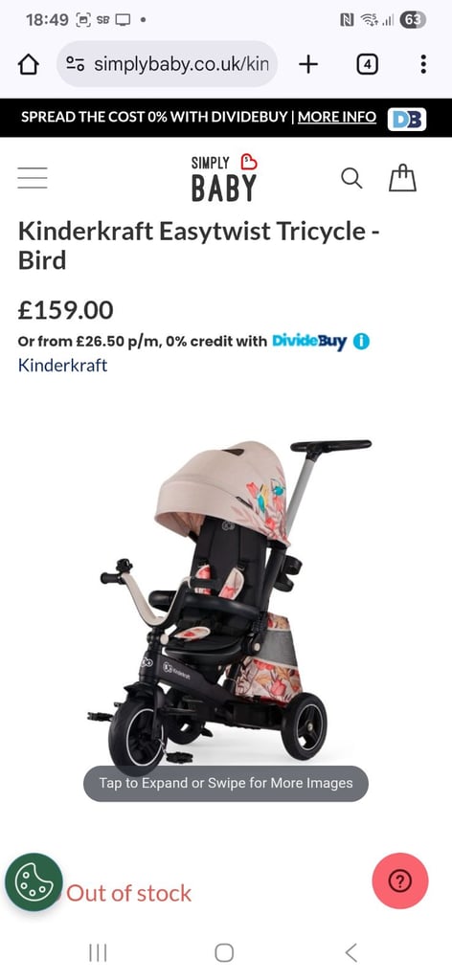452x980 pixels.
Task: Tap the site info icon in address bar
Action: [76, 64]
